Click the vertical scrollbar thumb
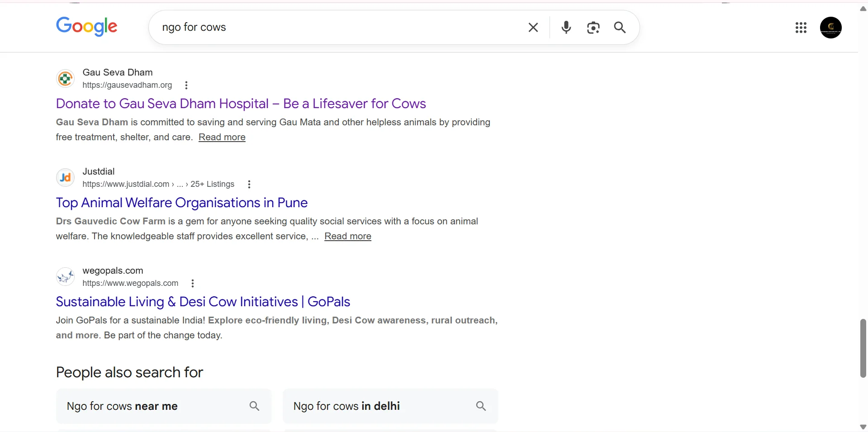Image resolution: width=868 pixels, height=432 pixels. point(863,348)
